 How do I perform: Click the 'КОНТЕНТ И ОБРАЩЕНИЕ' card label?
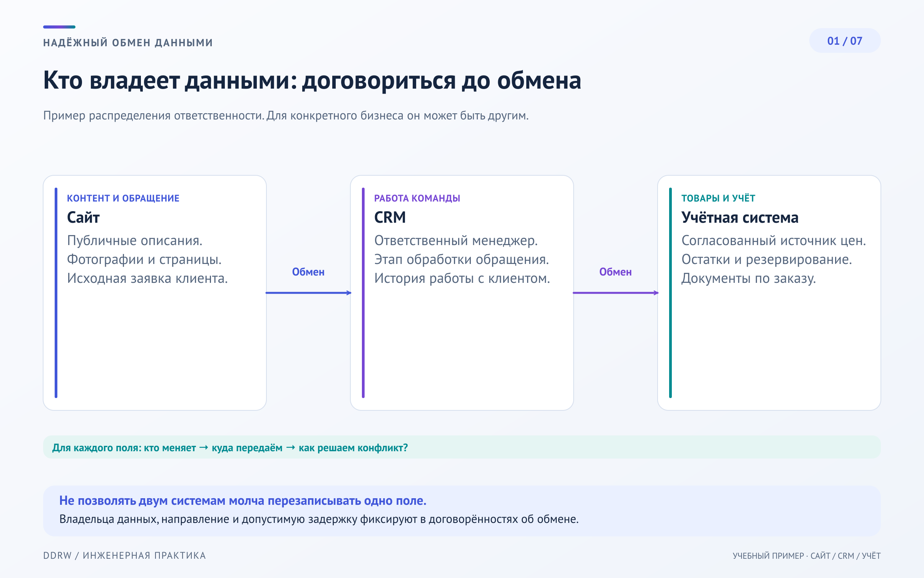123,198
